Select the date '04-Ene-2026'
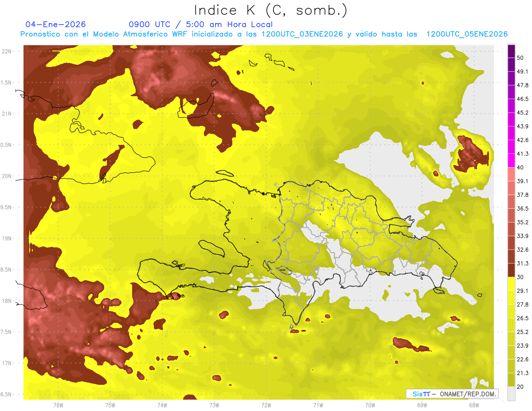The width and height of the screenshot is (532, 411). point(56,24)
